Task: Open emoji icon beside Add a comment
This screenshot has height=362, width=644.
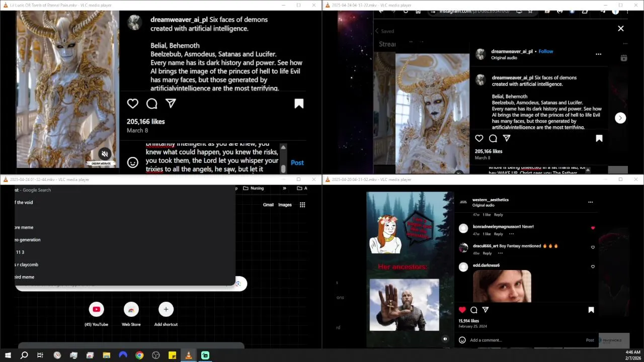Action: click(x=462, y=340)
